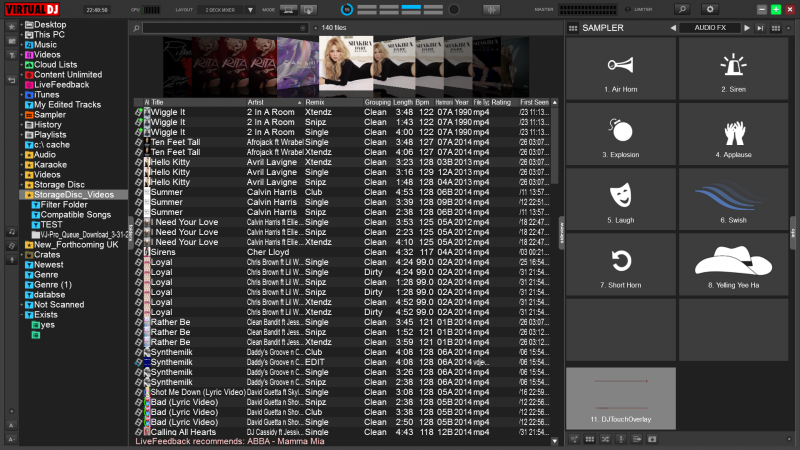Sort by the Title column header
Image resolution: width=800 pixels, height=450 pixels.
pyautogui.click(x=198, y=103)
